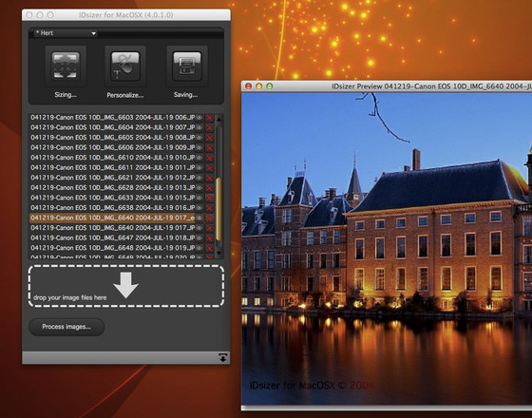The image size is (532, 418).
Task: Remove IMG_6628 013 with its red X
Action: [x=209, y=188]
